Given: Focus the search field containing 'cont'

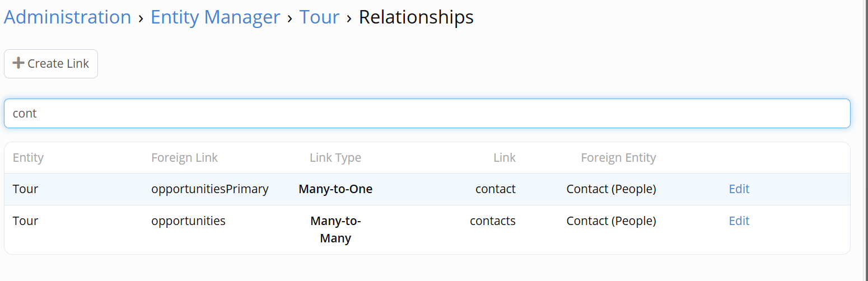Looking at the screenshot, I should (427, 113).
